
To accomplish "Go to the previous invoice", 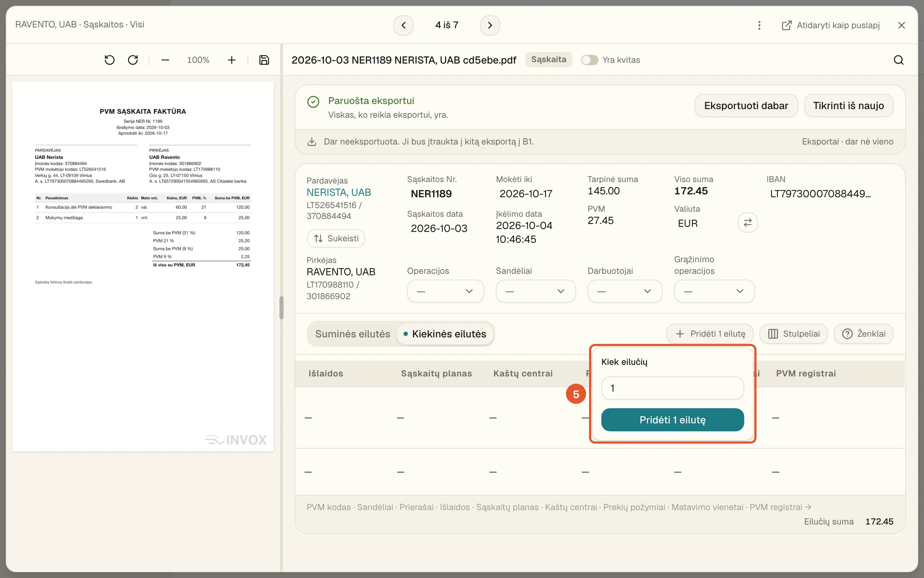I will pyautogui.click(x=403, y=25).
